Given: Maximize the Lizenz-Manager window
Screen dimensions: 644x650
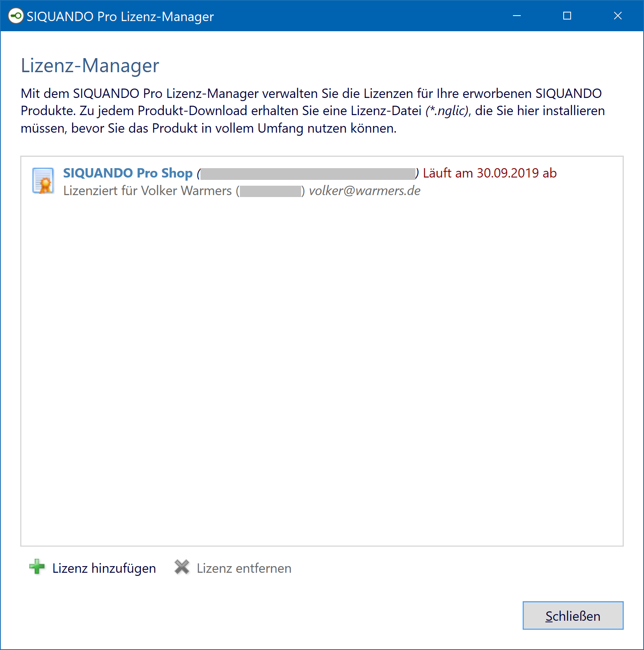Looking at the screenshot, I should click(567, 16).
